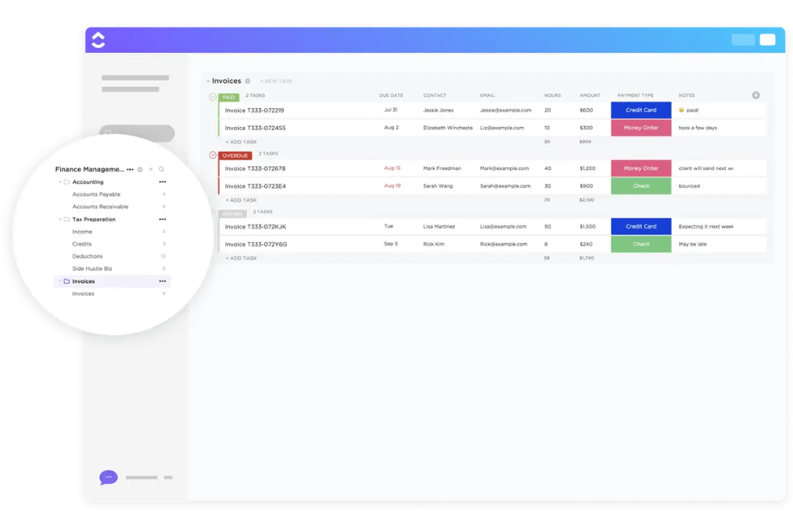Open task Invoice T333-072678
The image size is (793, 532).
click(255, 169)
